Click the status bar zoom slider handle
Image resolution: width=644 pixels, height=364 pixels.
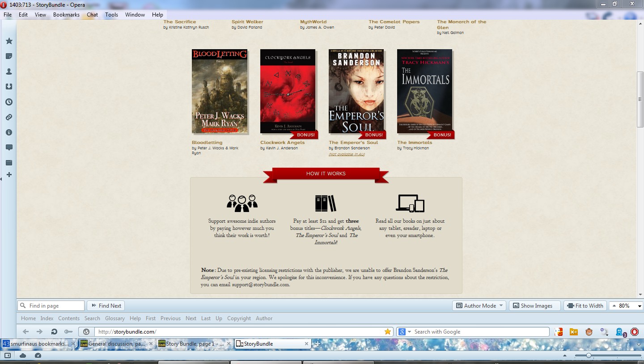[x=589, y=356]
